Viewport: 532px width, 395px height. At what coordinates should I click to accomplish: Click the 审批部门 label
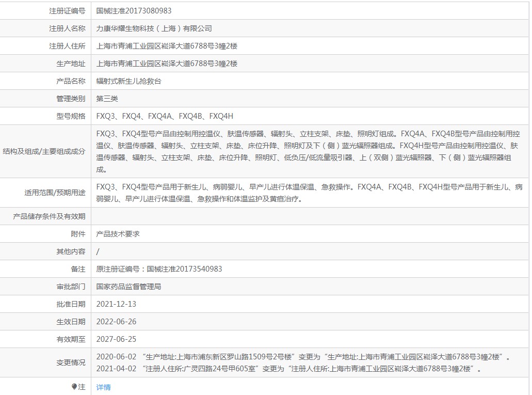[71, 287]
